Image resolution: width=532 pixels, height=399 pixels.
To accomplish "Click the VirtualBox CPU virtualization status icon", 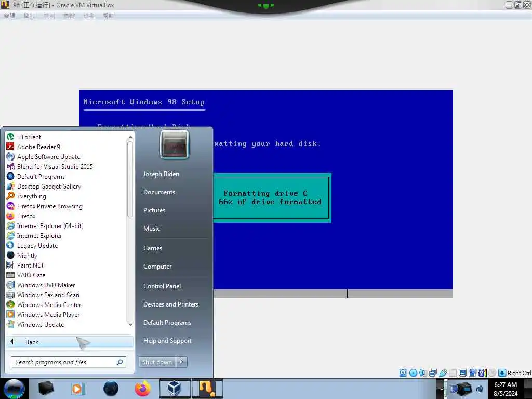I will (x=483, y=373).
